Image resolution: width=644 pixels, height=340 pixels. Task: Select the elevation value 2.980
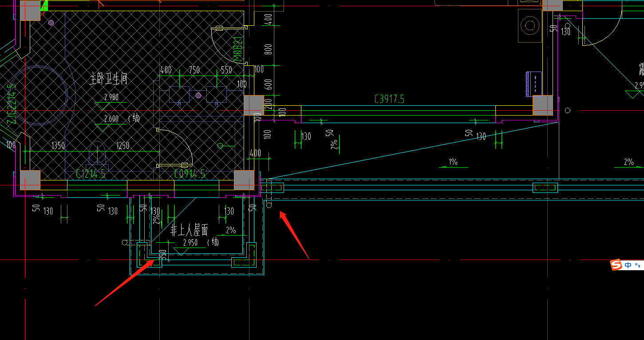click(x=111, y=97)
